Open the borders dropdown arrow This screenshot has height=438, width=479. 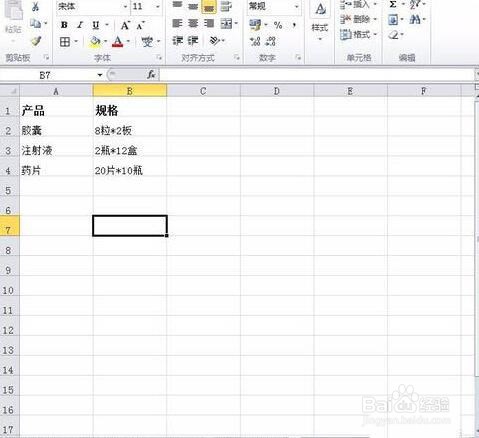click(x=76, y=42)
